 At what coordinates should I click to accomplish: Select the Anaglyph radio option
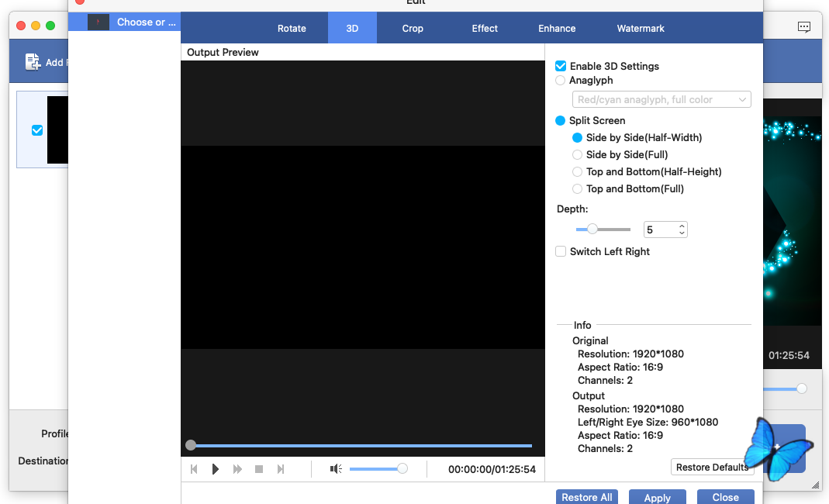(561, 81)
